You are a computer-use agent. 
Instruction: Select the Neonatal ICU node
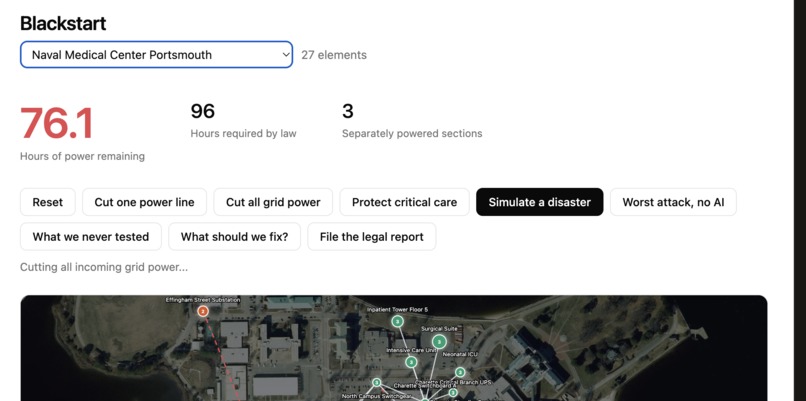(460, 372)
